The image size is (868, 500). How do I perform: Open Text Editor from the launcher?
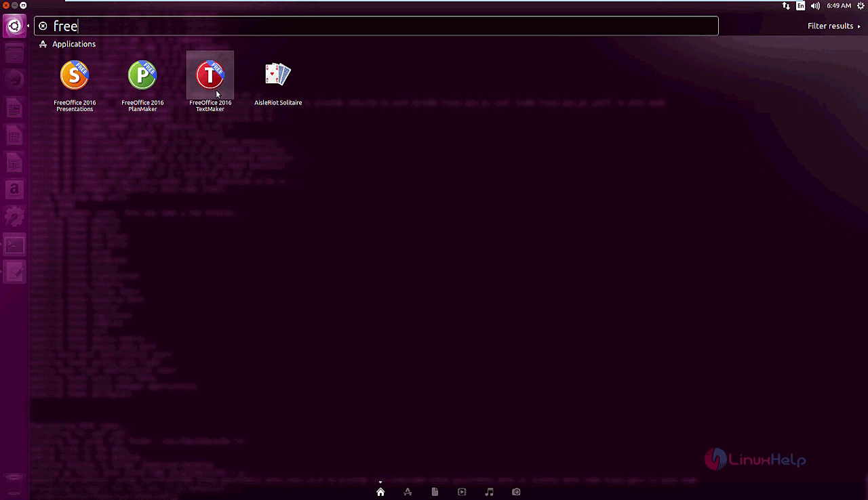point(14,272)
